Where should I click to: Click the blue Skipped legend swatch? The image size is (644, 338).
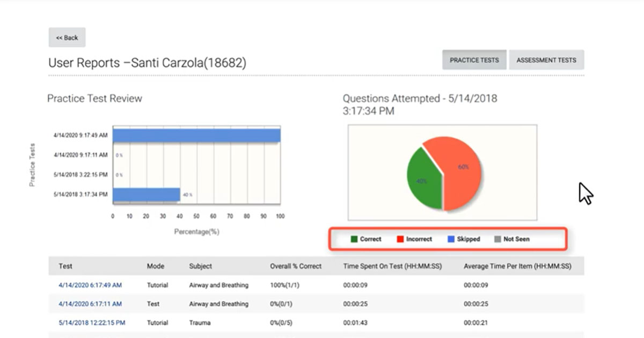pos(451,239)
